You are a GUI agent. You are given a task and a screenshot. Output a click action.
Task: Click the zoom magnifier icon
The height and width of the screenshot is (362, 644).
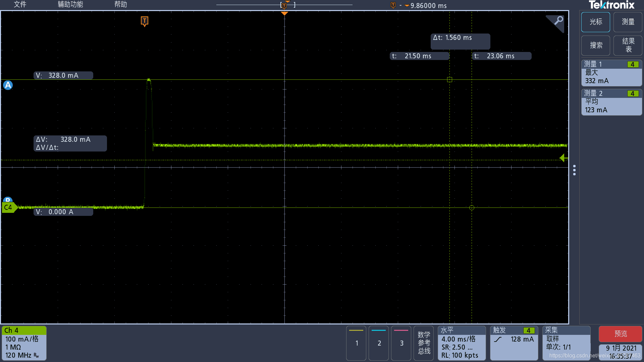click(558, 21)
